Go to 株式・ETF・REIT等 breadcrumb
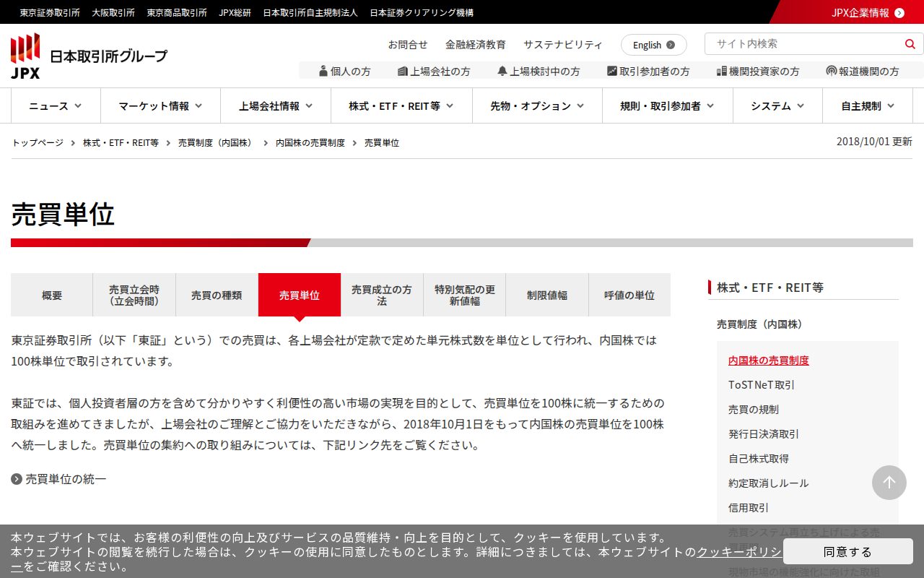This screenshot has width=924, height=578. tap(121, 143)
